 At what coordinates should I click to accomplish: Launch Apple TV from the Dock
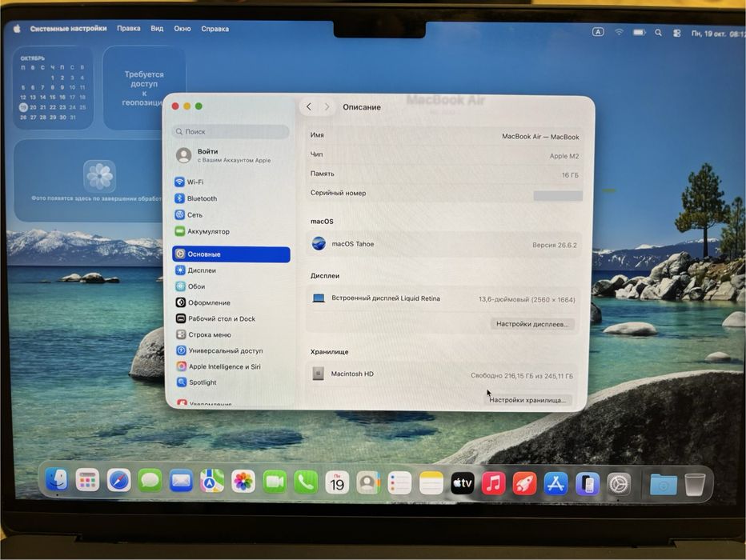coord(463,484)
